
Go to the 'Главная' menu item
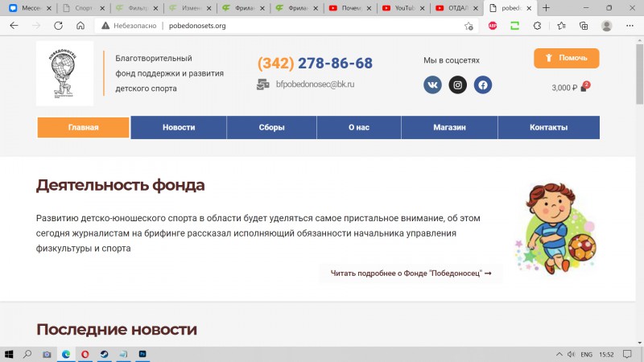click(84, 127)
